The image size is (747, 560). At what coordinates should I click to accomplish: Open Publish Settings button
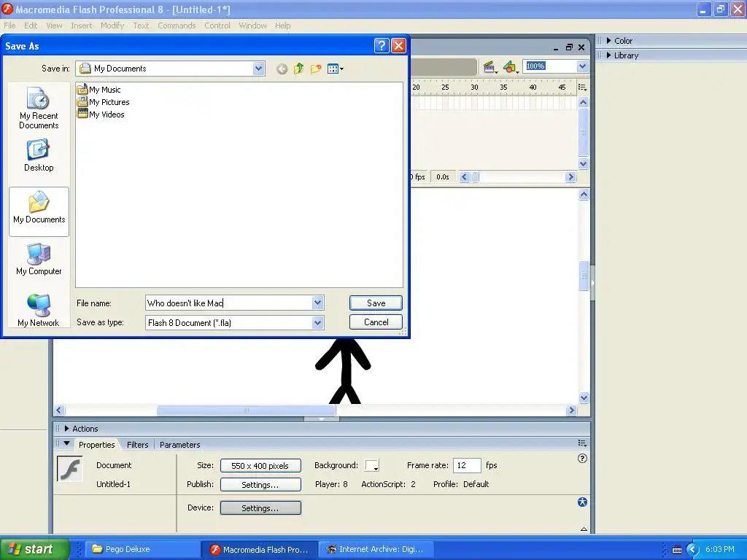pos(260,485)
